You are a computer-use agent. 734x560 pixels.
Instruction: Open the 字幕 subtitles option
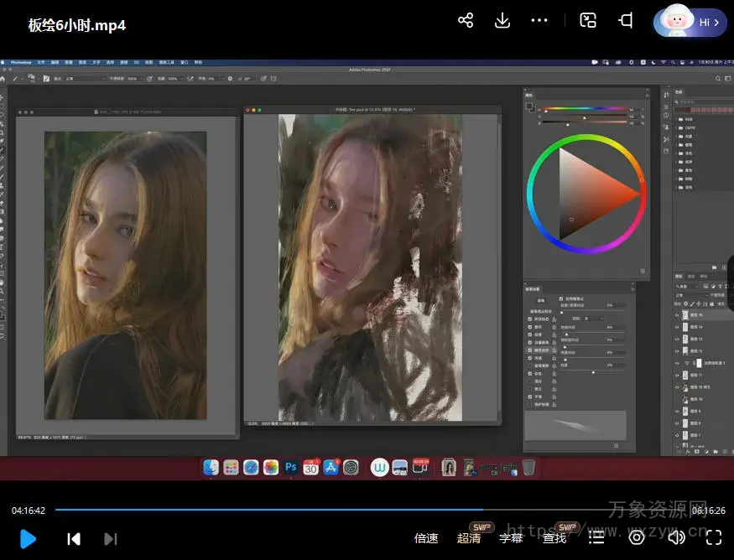tap(511, 538)
